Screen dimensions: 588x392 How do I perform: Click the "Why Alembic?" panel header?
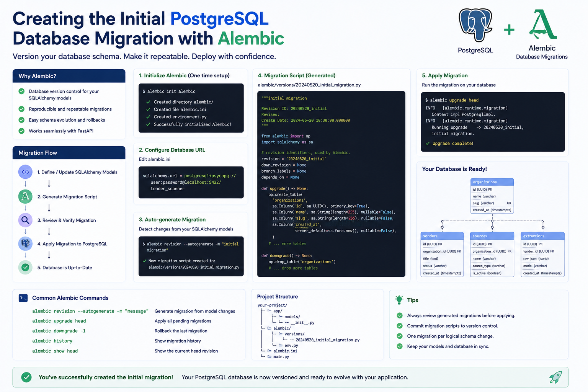pos(69,76)
